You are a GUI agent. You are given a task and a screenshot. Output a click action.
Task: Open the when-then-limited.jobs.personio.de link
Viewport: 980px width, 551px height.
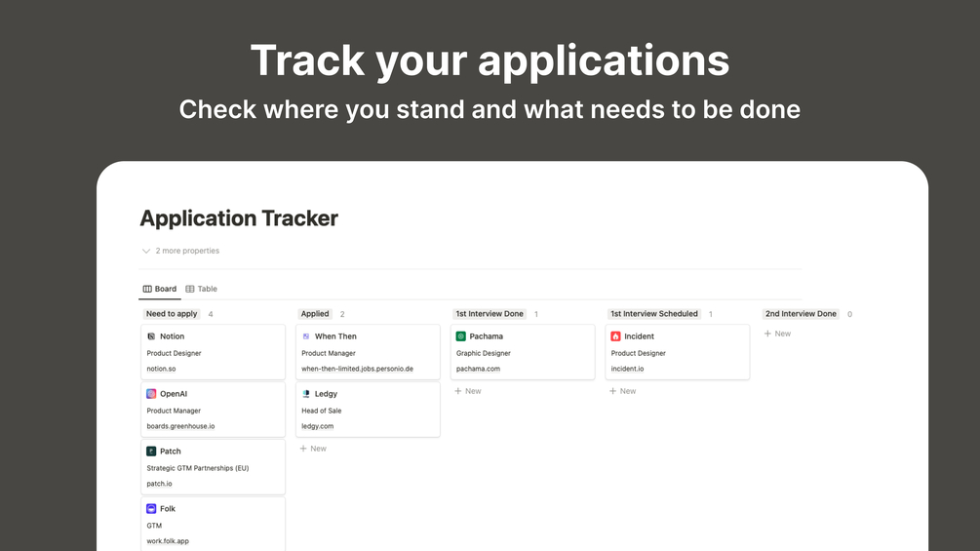pos(358,369)
